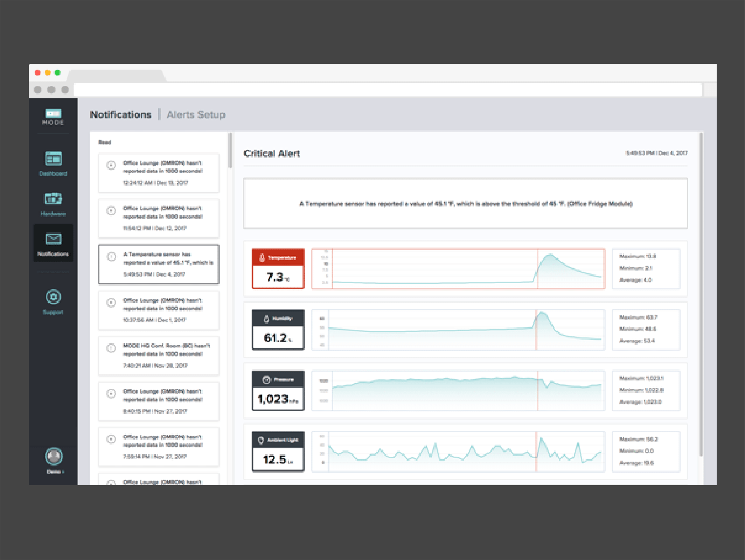Select the Ambient Light sensor tile
The image size is (745, 560).
click(278, 451)
